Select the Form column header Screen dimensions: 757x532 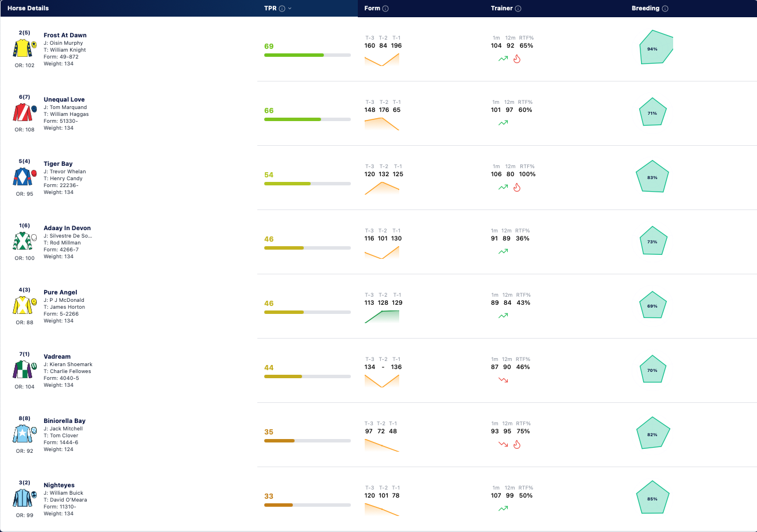tap(372, 9)
